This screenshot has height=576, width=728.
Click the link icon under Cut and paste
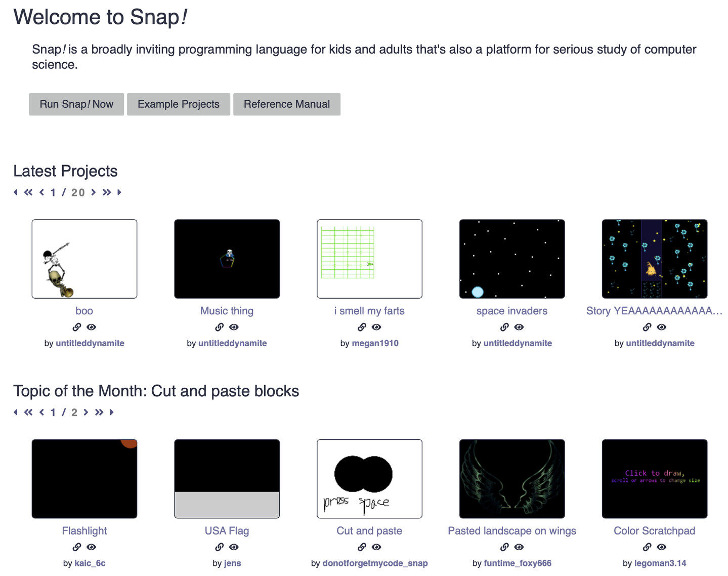[x=362, y=547]
